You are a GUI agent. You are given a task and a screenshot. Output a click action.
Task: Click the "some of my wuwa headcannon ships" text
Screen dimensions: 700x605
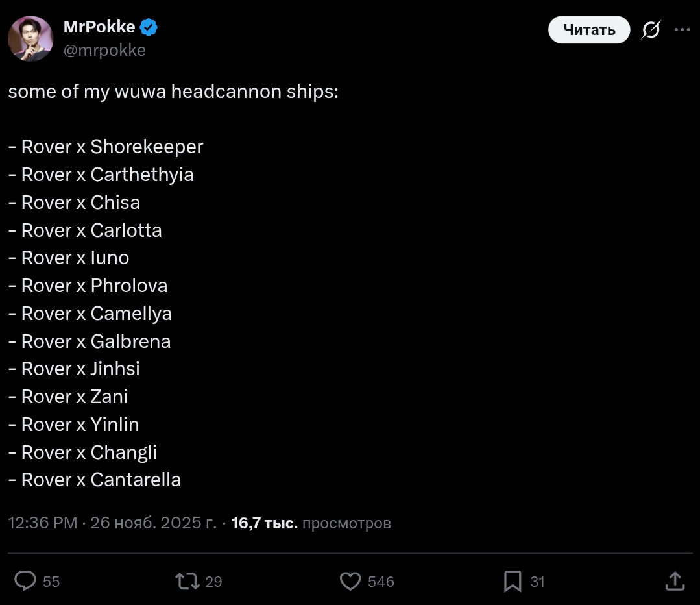[x=173, y=92]
